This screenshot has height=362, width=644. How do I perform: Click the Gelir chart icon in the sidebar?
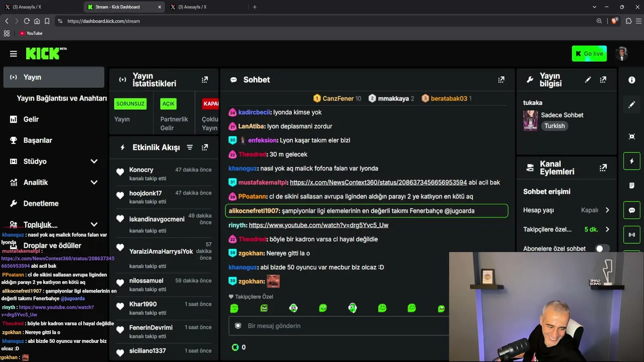click(14, 119)
